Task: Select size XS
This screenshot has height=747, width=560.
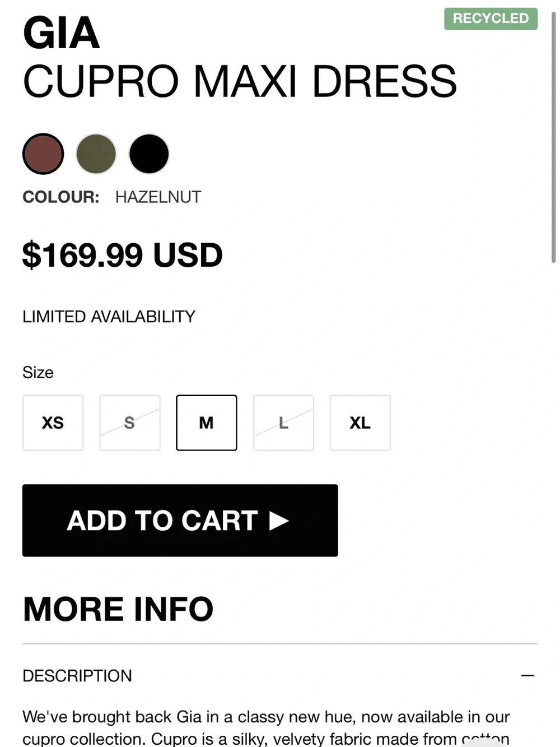Action: tap(53, 423)
